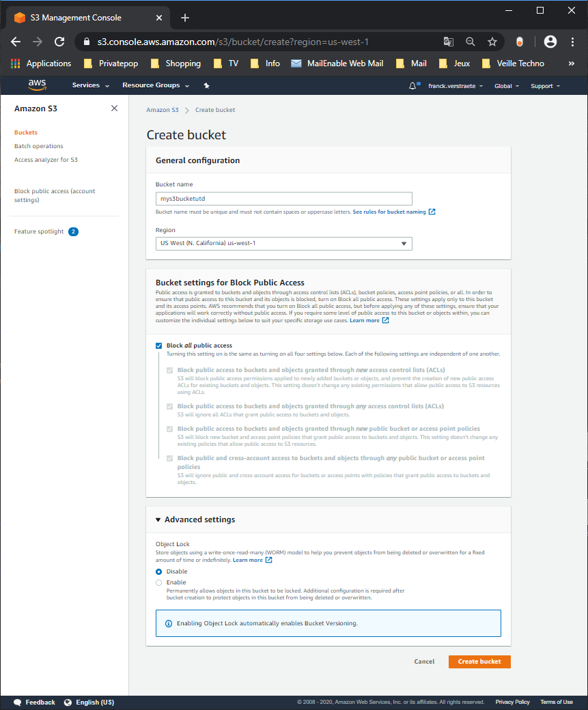
Task: Open the Region dropdown
Action: 283,244
